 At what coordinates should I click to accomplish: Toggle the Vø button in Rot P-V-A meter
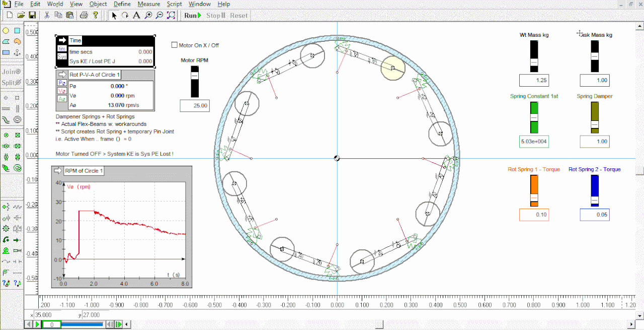point(62,91)
